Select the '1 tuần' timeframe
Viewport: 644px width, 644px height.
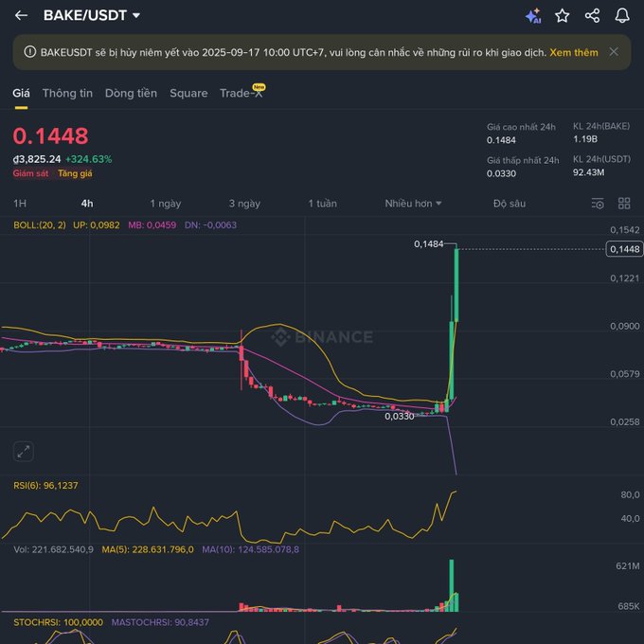322,204
